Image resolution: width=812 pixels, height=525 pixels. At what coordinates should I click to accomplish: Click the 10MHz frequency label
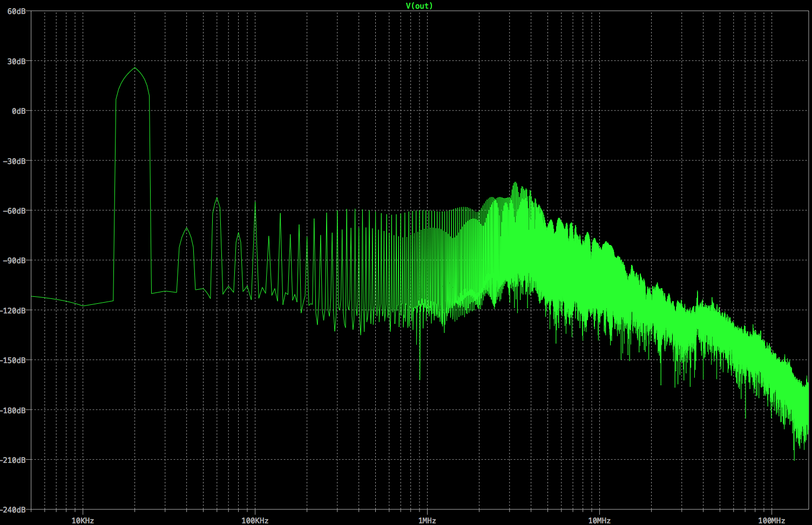click(x=599, y=521)
